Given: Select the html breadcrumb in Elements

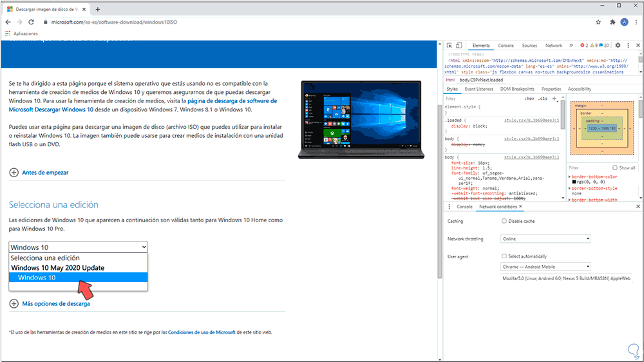Looking at the screenshot, I should pyautogui.click(x=450, y=80).
